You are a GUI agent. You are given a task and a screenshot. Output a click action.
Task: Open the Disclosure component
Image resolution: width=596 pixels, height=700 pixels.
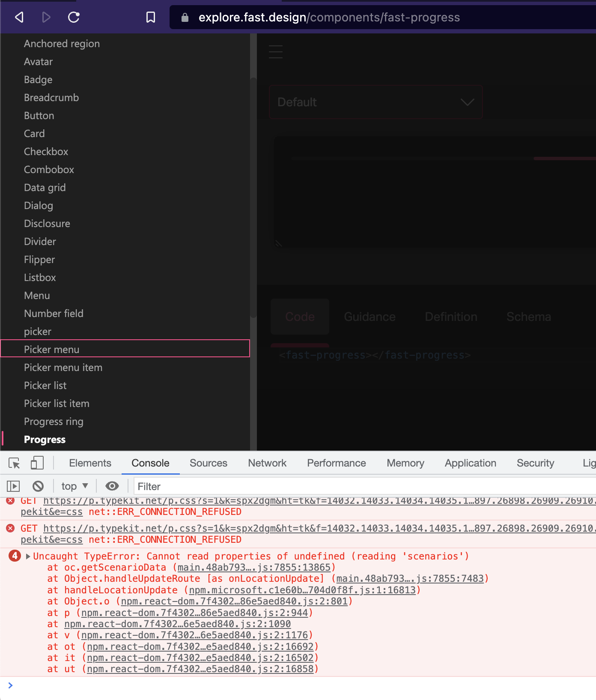(47, 224)
